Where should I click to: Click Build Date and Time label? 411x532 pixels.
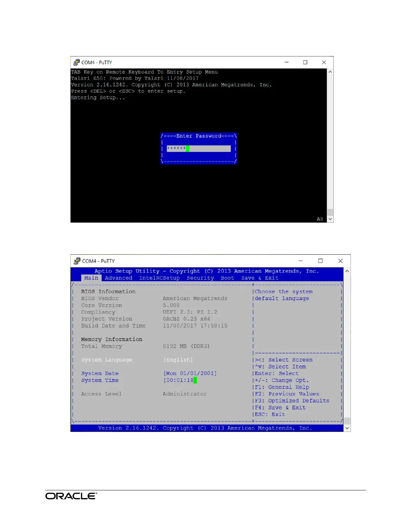click(113, 326)
